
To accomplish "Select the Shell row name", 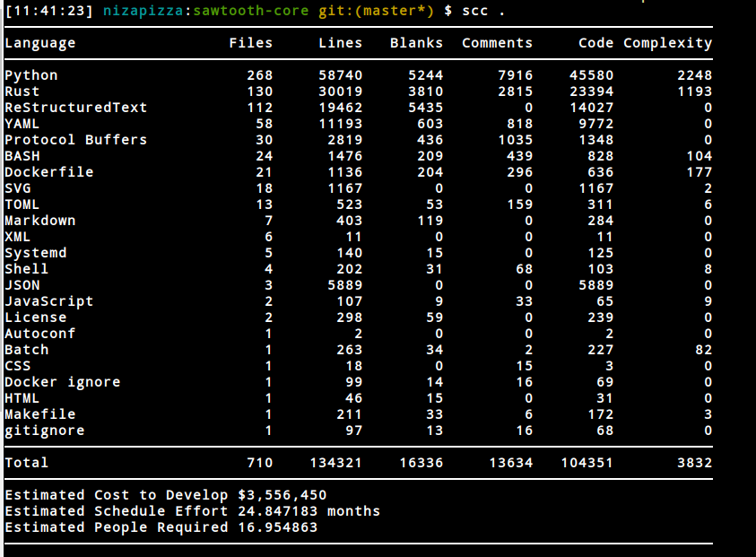I will point(27,269).
